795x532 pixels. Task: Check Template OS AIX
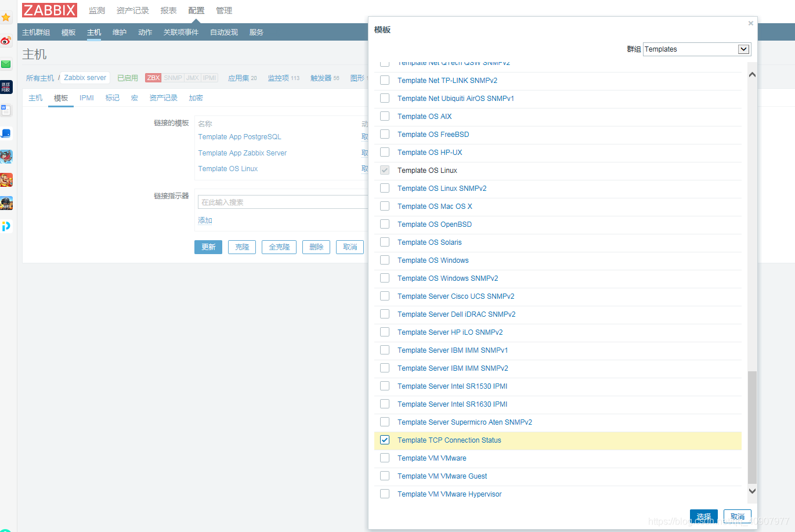coord(385,116)
